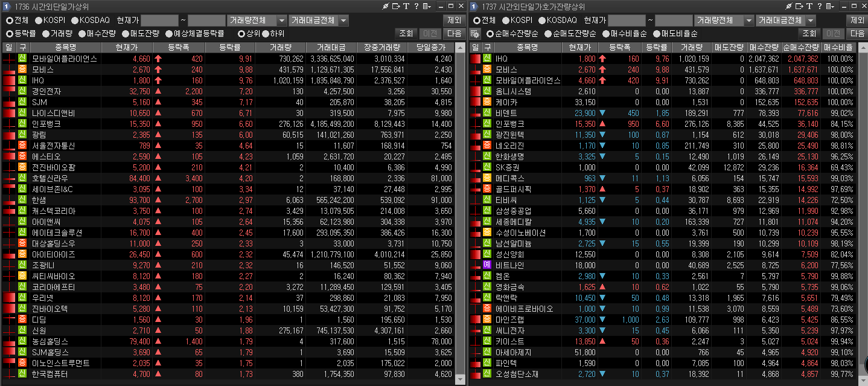This screenshot has height=386, width=868.
Task: Click the 증 badge beside 케이카 in window 1737
Action: 488,102
